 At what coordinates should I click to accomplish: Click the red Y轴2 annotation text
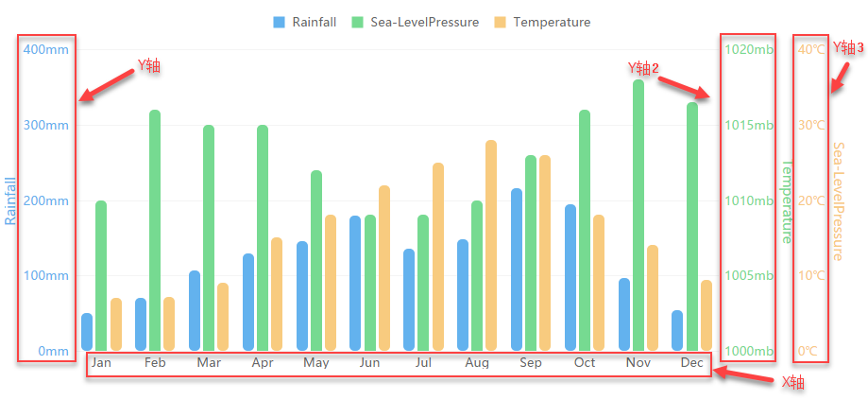[643, 68]
